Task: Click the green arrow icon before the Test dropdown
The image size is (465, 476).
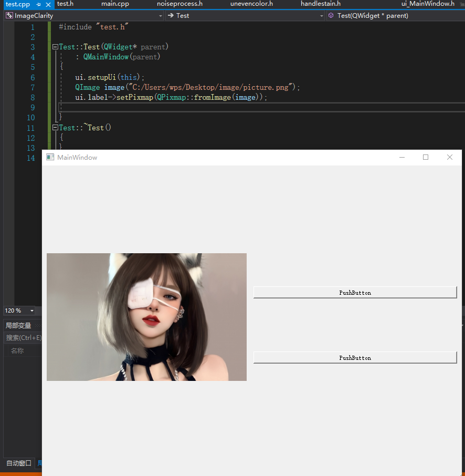Action: click(x=170, y=15)
